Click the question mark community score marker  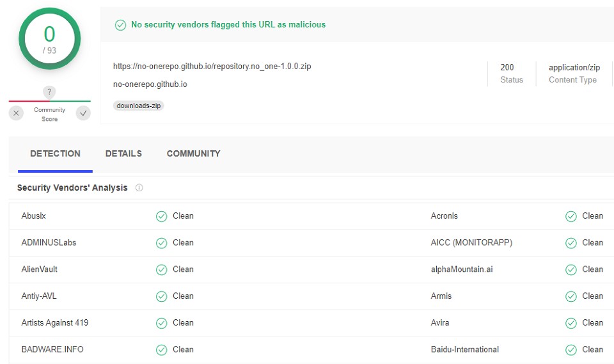[x=49, y=93]
